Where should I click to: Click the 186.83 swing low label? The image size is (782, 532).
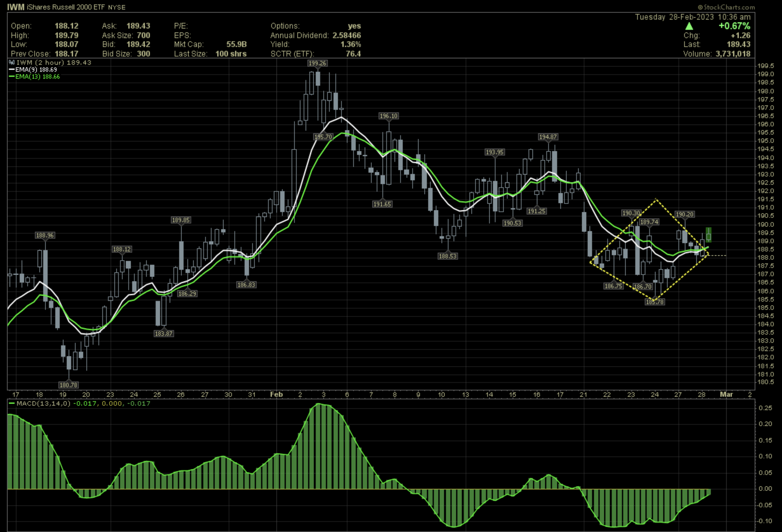tap(246, 285)
